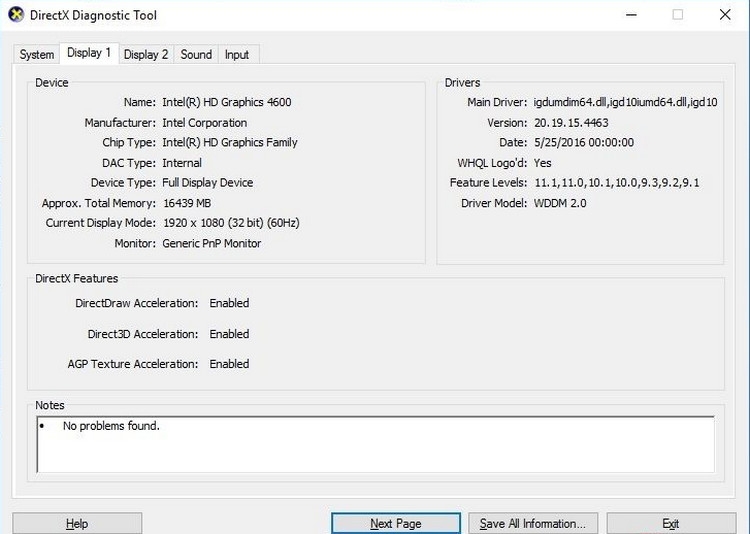This screenshot has height=534, width=750.
Task: Click the 'DirectX Features' group heading
Action: coord(77,278)
